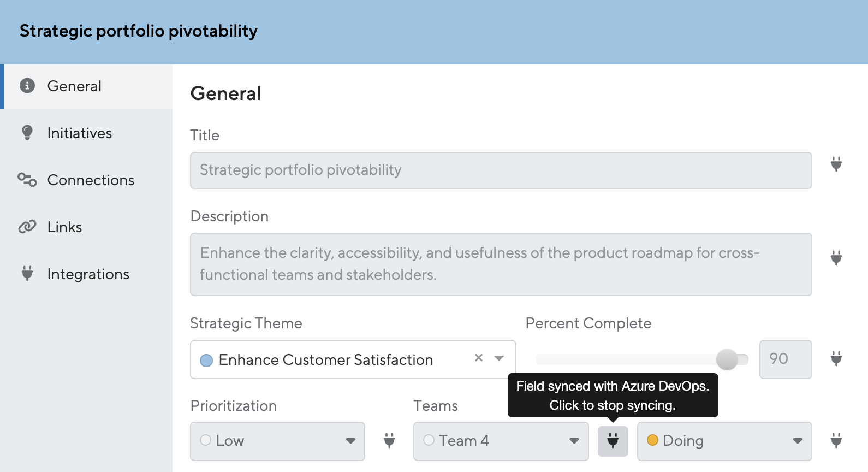The height and width of the screenshot is (472, 868).
Task: Click the plug Integrations icon in sidebar
Action: (x=27, y=273)
